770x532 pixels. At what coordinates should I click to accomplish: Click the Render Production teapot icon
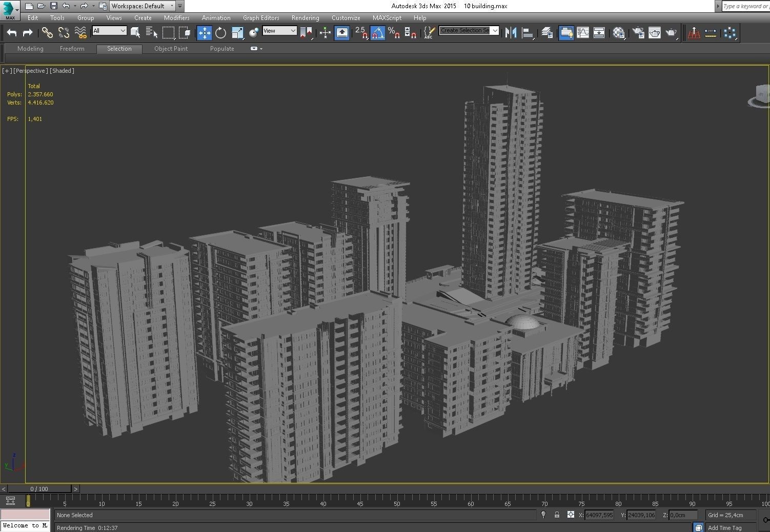tap(671, 33)
